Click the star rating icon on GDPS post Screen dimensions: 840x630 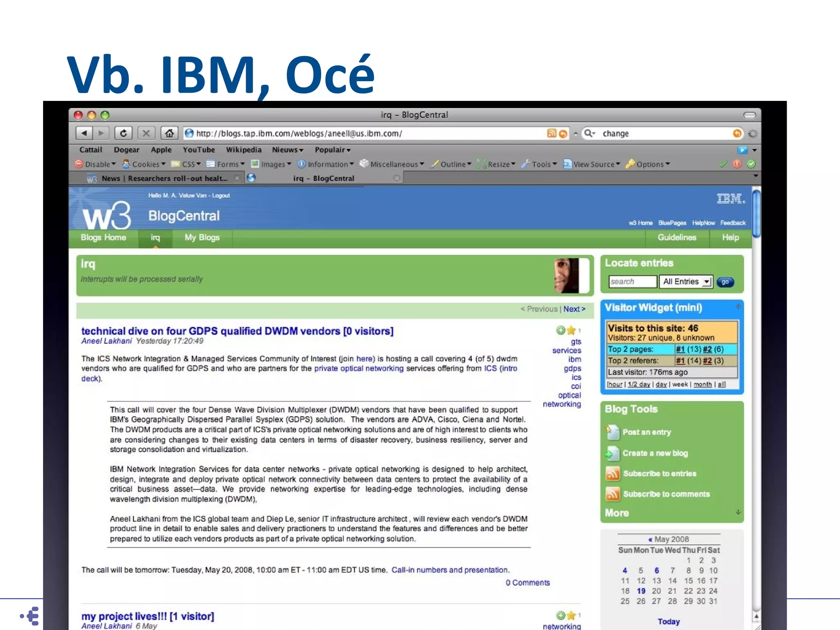tap(571, 330)
